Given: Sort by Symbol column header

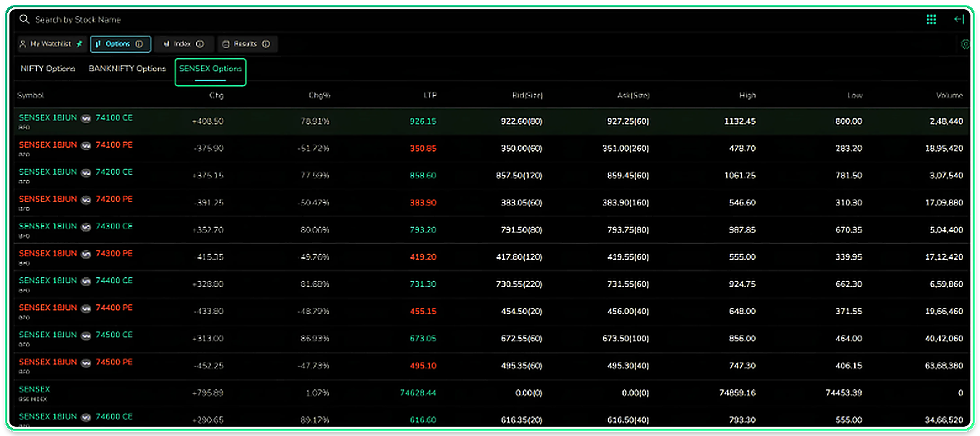Looking at the screenshot, I should (x=31, y=95).
